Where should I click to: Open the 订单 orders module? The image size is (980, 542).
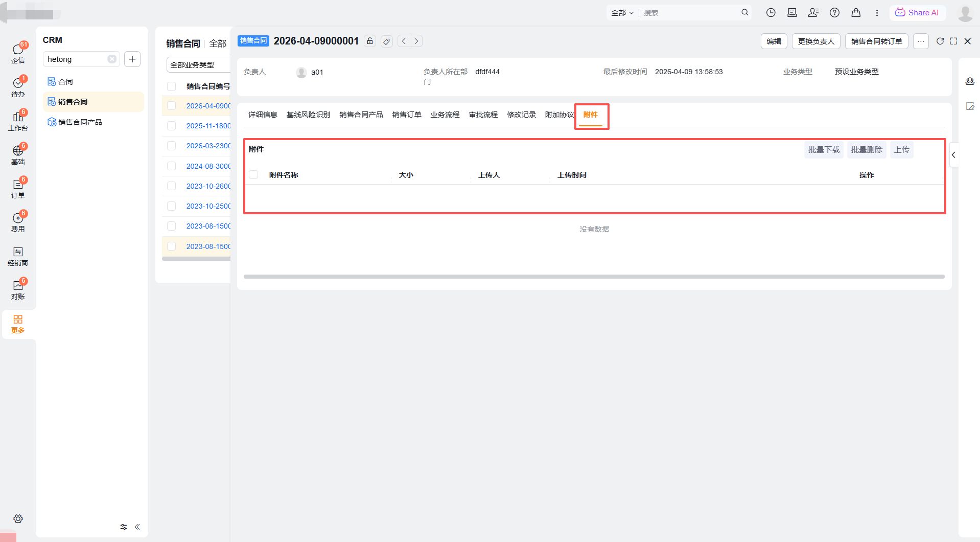(x=18, y=188)
